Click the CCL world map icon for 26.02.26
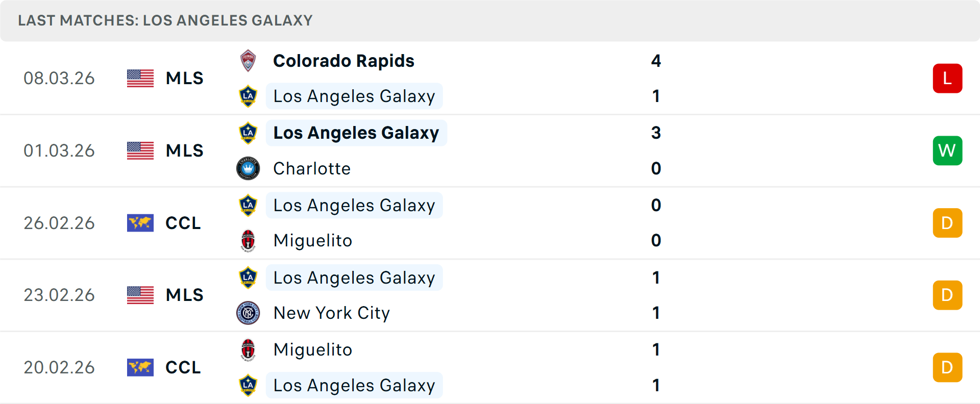Image resolution: width=980 pixels, height=404 pixels. pos(140,223)
